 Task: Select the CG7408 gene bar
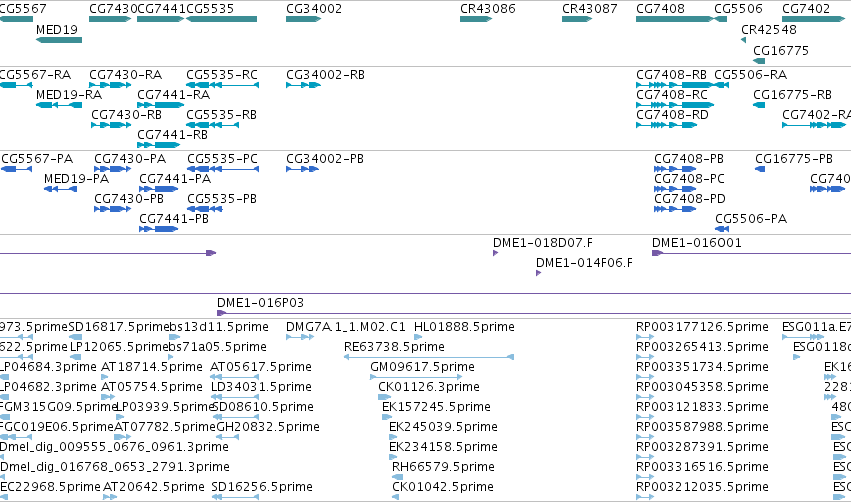[675, 19]
